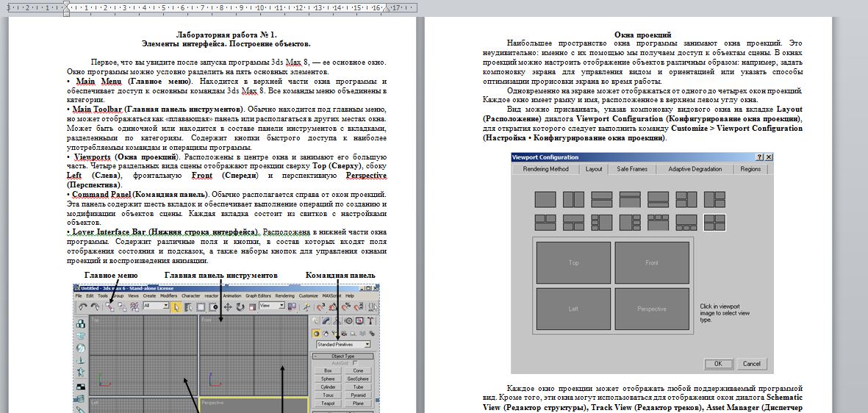Click the Utilities hammer icon in command panel

[370, 320]
